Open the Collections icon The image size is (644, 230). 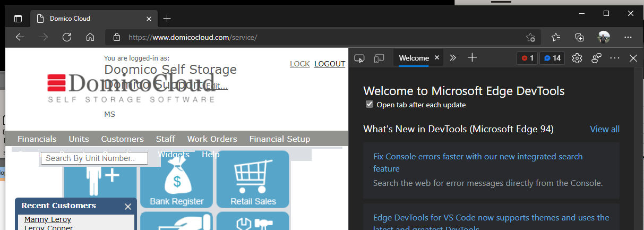[x=579, y=37]
